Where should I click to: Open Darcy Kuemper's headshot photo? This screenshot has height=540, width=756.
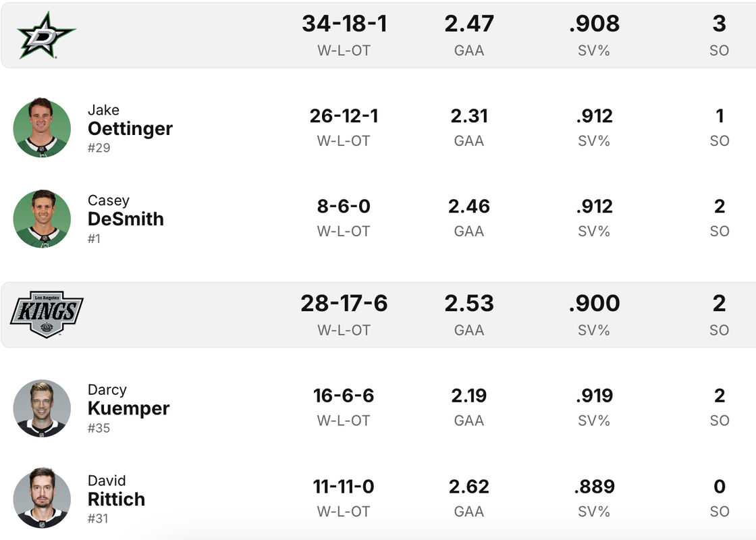pyautogui.click(x=42, y=408)
